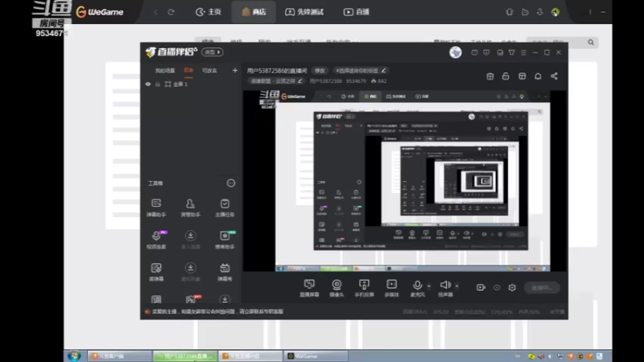Collapse the 工具箱 toolbox with minus circle
This screenshot has width=644, height=362.
click(x=231, y=183)
